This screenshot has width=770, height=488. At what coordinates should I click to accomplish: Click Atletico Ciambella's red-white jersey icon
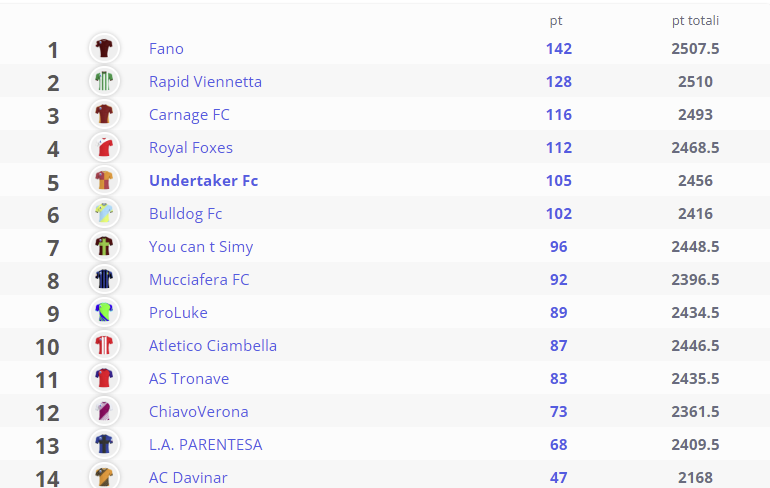click(104, 345)
